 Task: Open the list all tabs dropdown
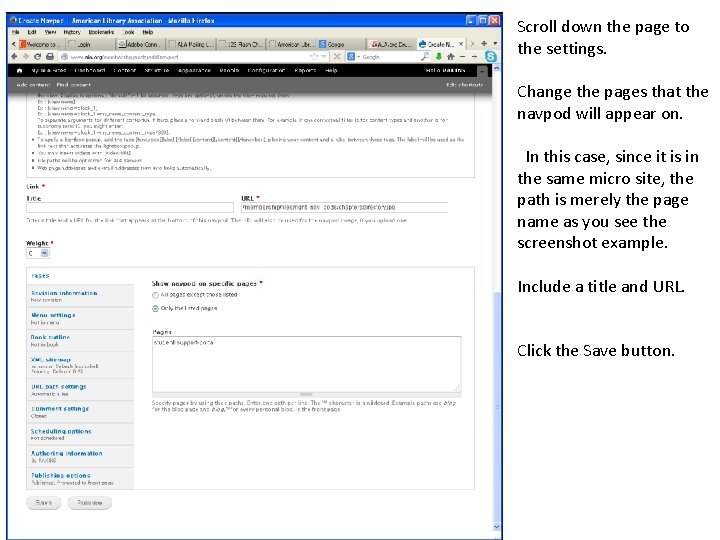(495, 43)
